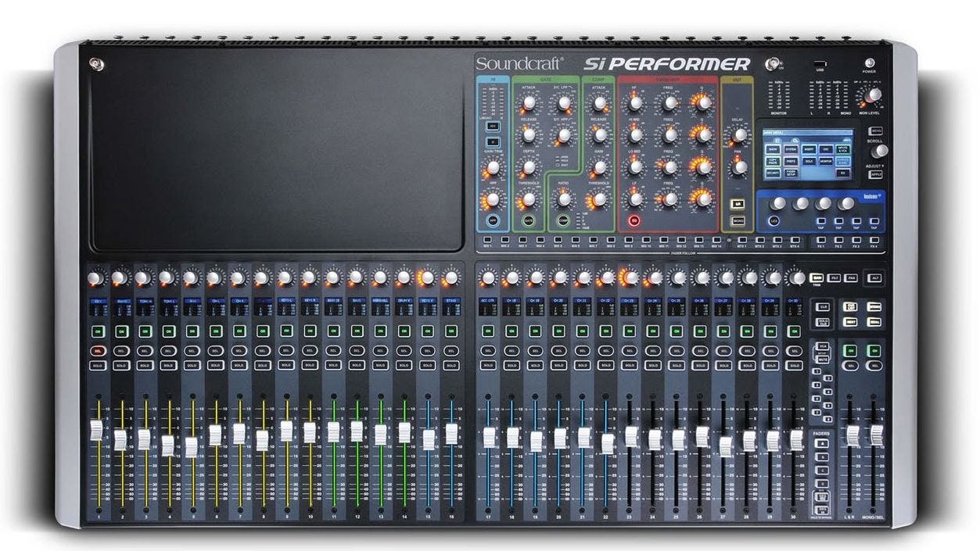Engage the COMP button below the compressor threshold knob
The width and height of the screenshot is (980, 551).
point(562,220)
